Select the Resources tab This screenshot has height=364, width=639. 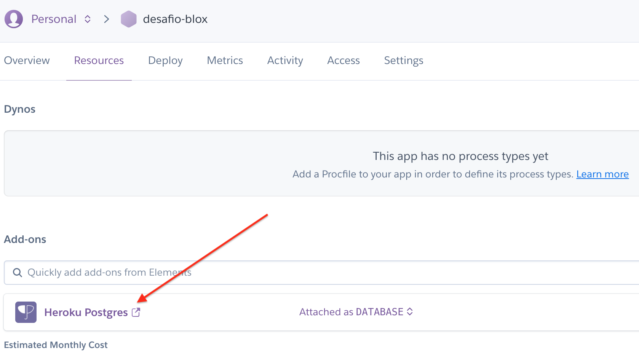point(99,61)
